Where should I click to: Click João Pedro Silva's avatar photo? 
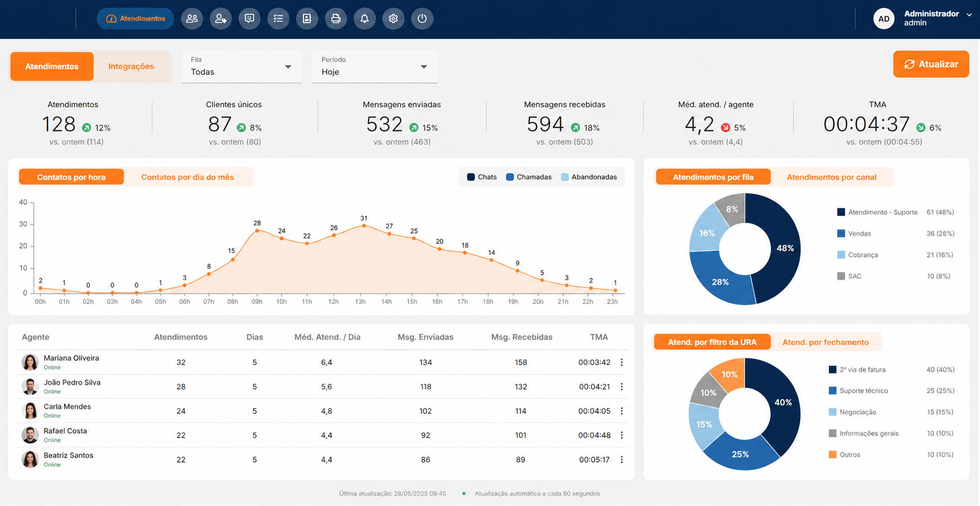pyautogui.click(x=30, y=387)
